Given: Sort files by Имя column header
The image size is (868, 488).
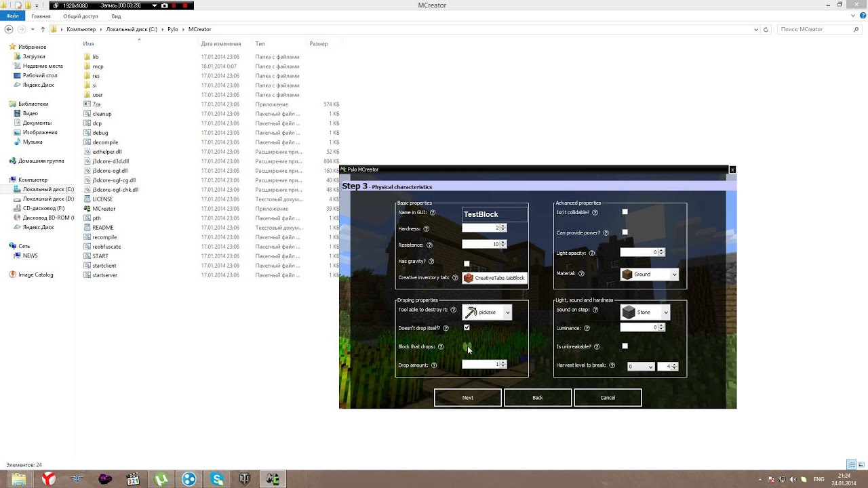Looking at the screenshot, I should pos(88,43).
